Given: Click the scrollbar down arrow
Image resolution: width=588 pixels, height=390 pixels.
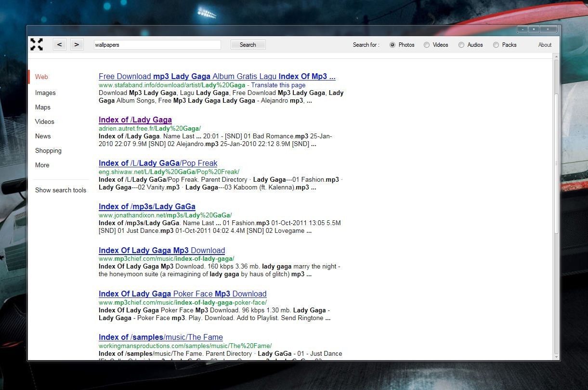Looking at the screenshot, I should tap(557, 357).
